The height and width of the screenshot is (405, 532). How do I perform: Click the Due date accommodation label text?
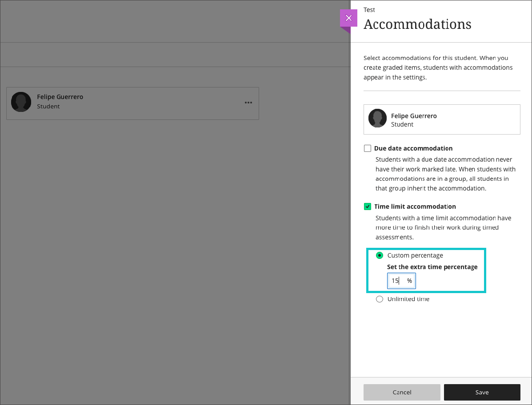(413, 148)
